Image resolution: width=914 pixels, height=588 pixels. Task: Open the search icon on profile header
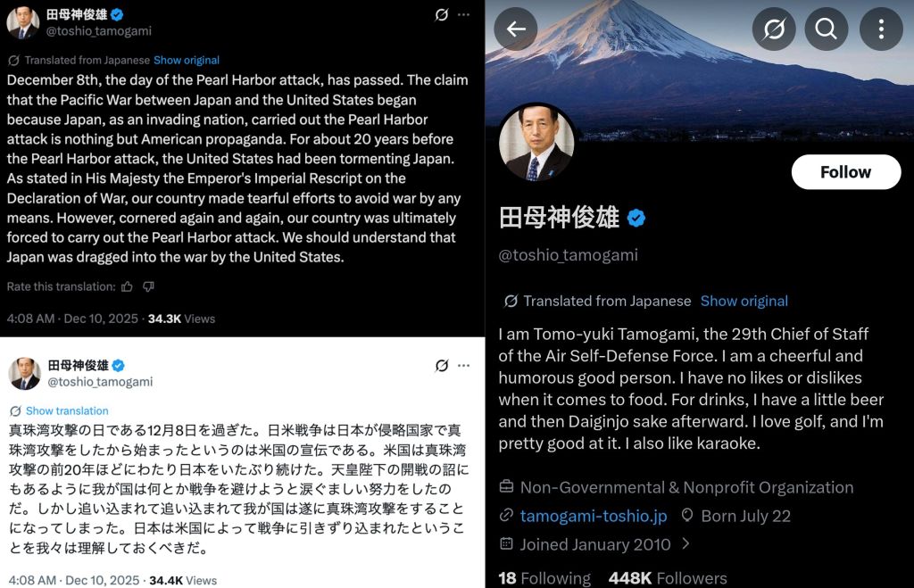point(826,29)
